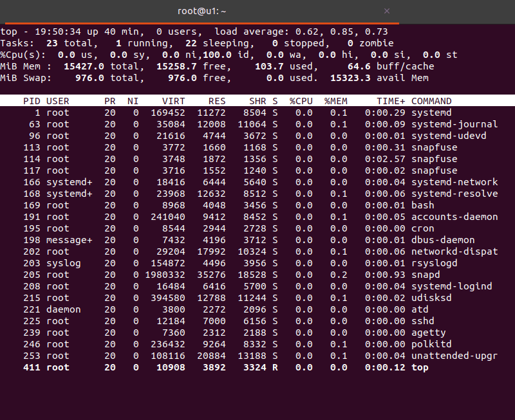Select the systemd process name
The width and height of the screenshot is (515, 420).
pos(431,113)
